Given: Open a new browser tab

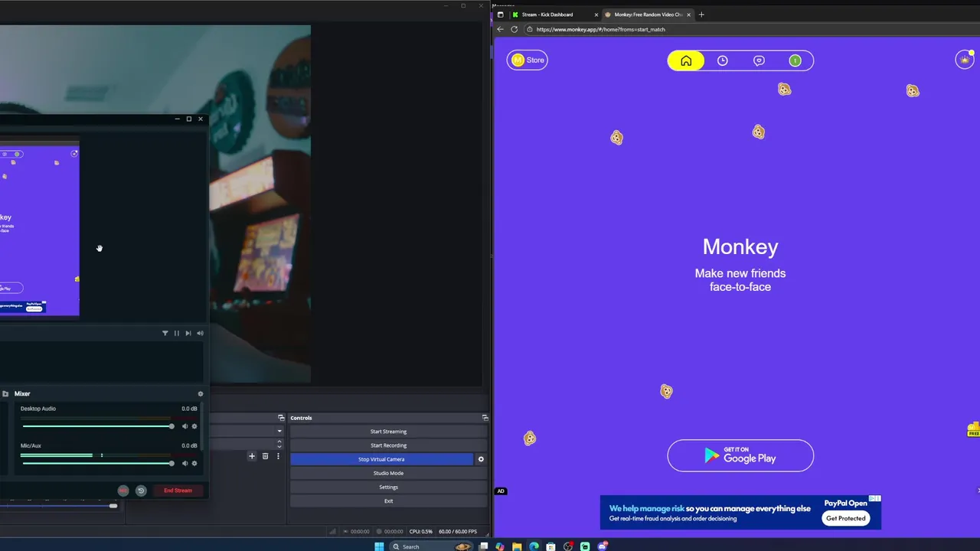Looking at the screenshot, I should (701, 15).
